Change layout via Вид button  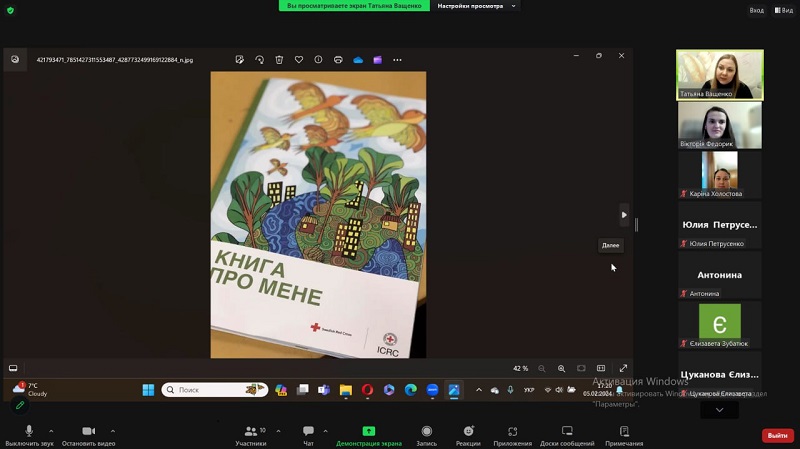(784, 10)
